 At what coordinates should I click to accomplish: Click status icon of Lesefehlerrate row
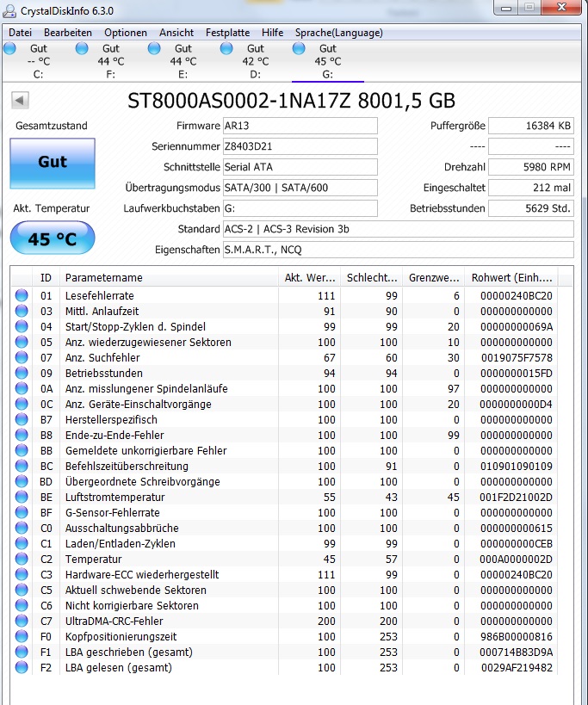22,295
